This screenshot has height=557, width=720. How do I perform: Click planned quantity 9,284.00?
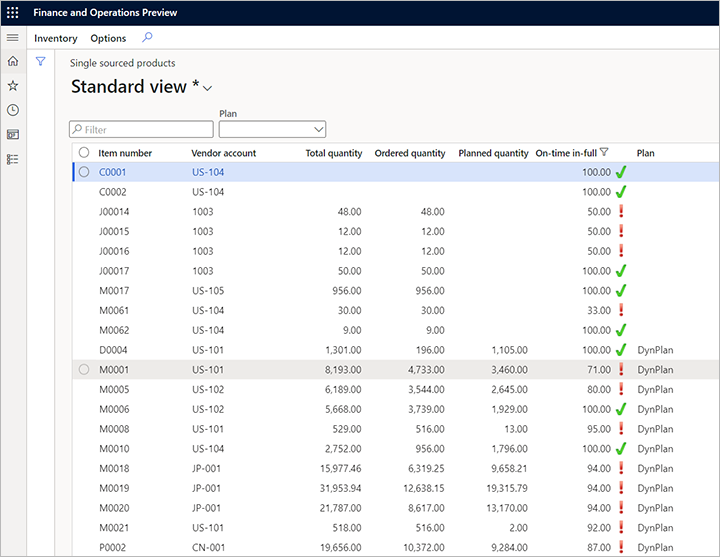(x=509, y=547)
